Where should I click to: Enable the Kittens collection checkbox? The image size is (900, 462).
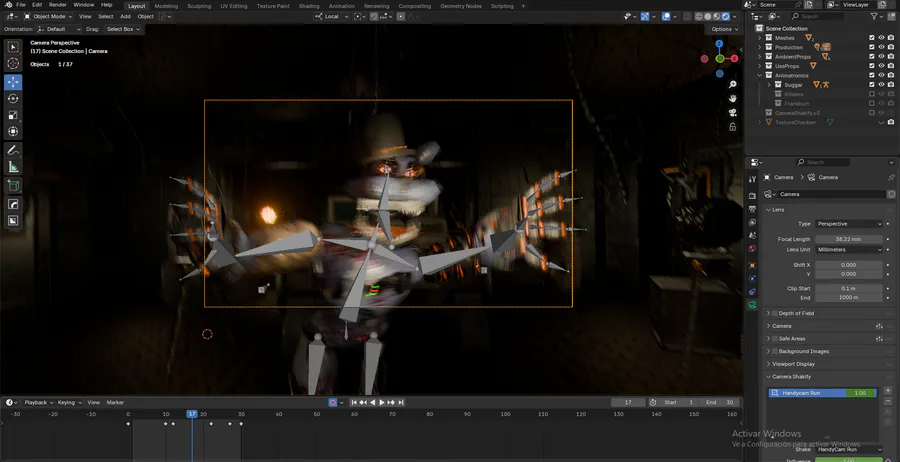[x=872, y=94]
